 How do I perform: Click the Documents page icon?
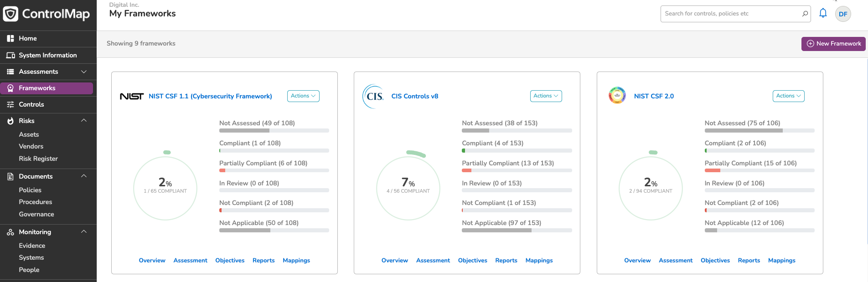coord(10,176)
